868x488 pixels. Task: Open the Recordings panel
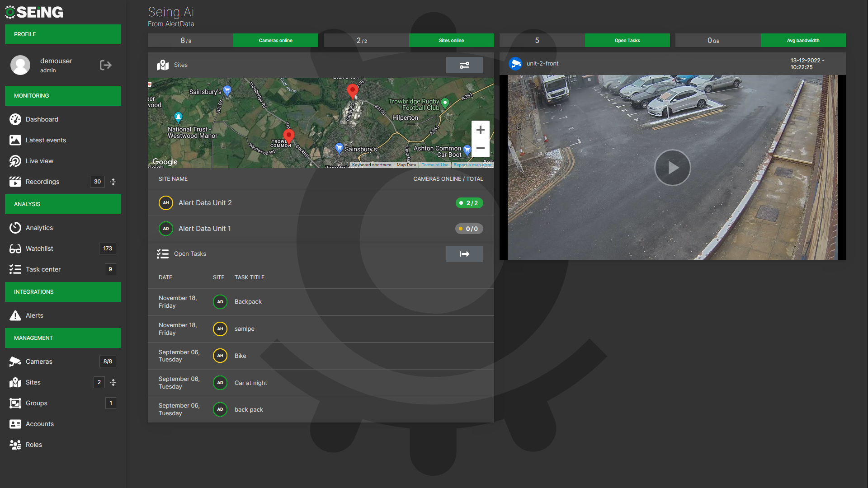[x=42, y=182]
